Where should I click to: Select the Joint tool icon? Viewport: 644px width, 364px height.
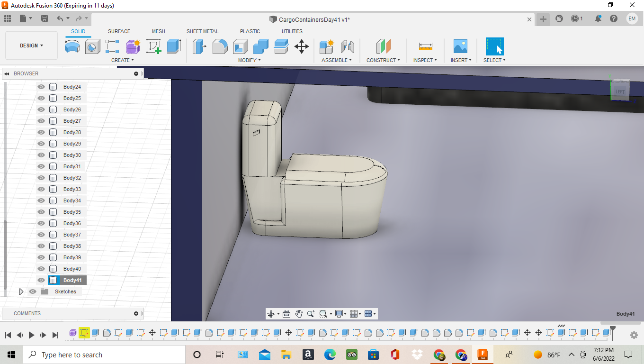pos(348,46)
